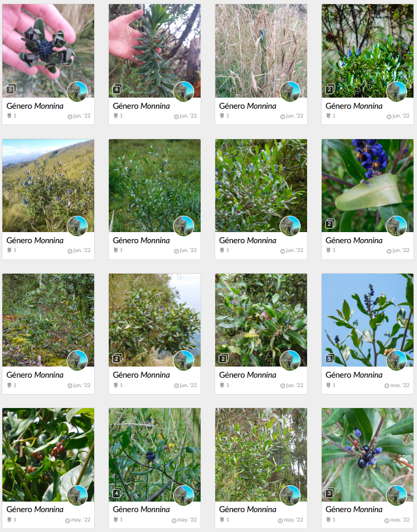Click observer avatar on red berries photo
Image resolution: width=417 pixels, height=532 pixels.
[77, 495]
